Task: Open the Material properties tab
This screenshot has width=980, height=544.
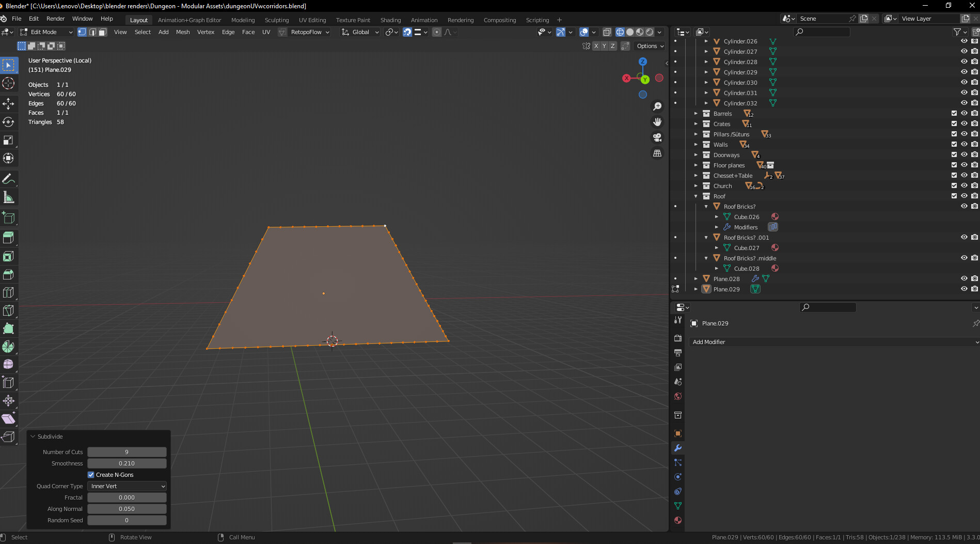Action: (x=678, y=520)
